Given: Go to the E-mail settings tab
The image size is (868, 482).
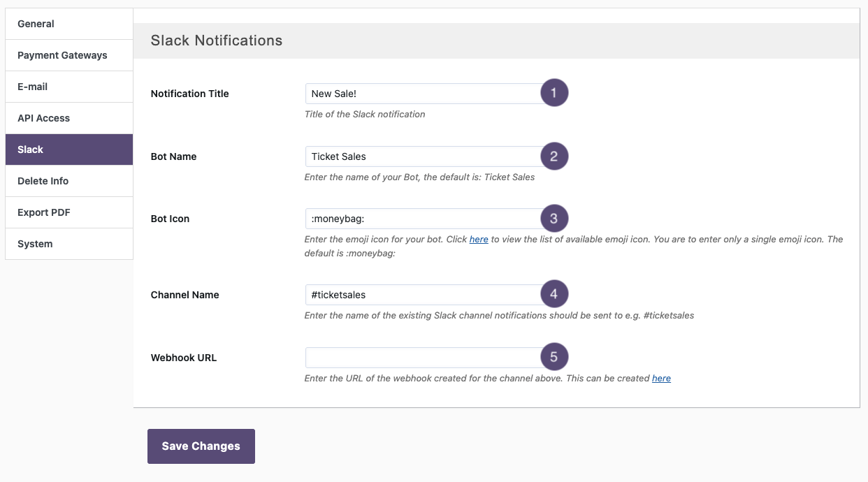Looking at the screenshot, I should click(x=68, y=87).
